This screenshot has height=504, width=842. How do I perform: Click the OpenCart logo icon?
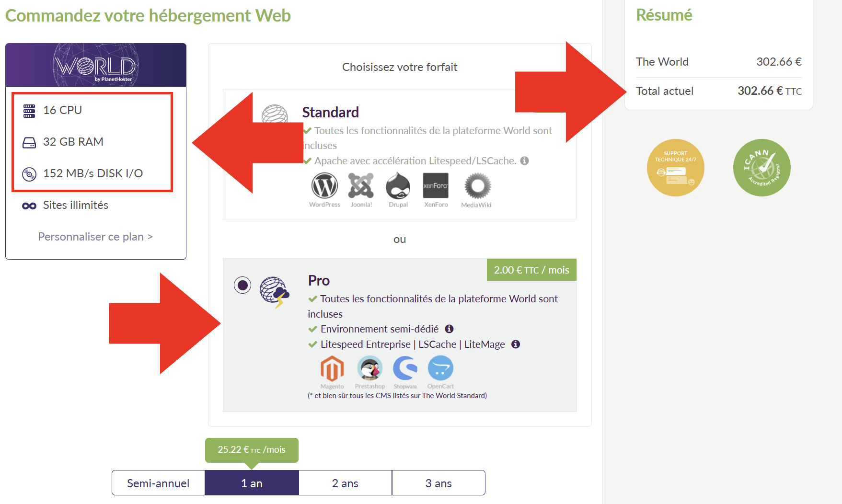pos(440,368)
